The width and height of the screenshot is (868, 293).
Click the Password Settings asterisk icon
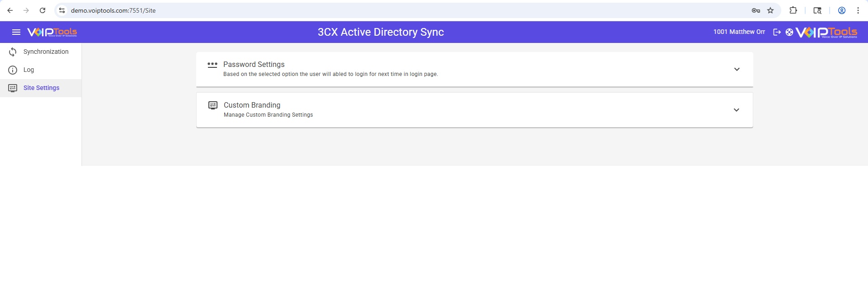[x=212, y=65]
